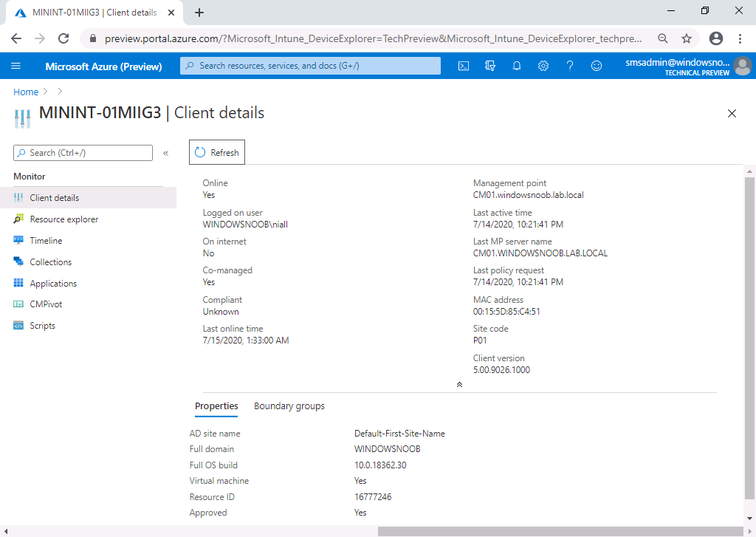
Task: Refresh the client details
Action: [217, 152]
